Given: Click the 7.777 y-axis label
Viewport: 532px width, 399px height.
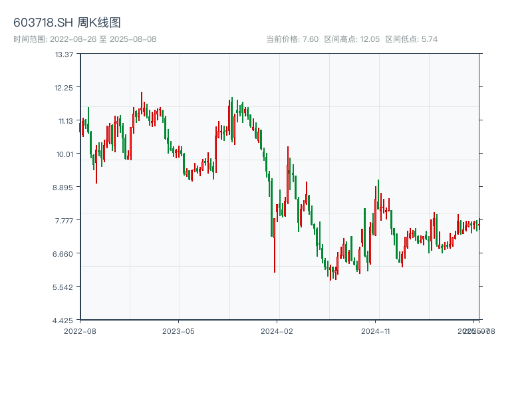Looking at the screenshot, I should coord(63,220).
